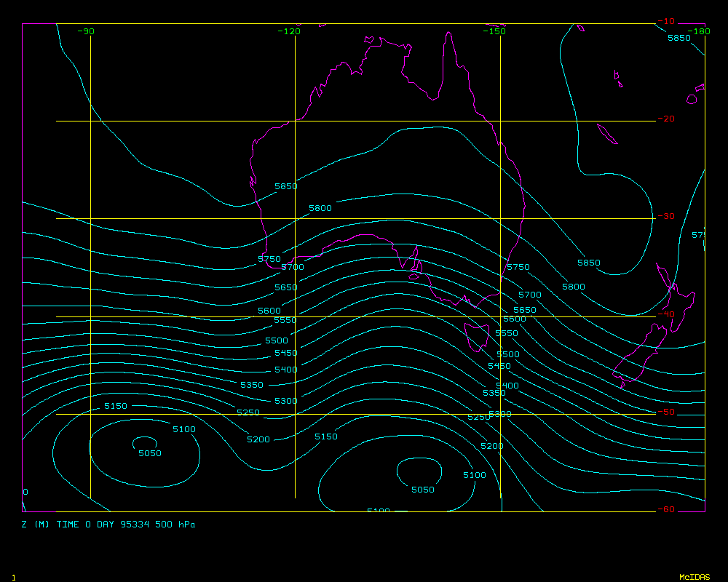This screenshot has width=728, height=582.
Task: Click intersection of -120 longitude and -30 latitude lines
Action: 295,218
